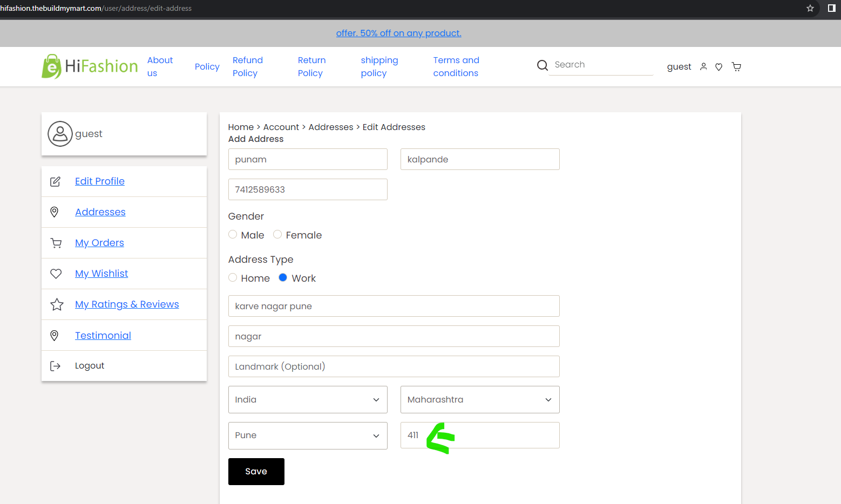Click the cart icon beside My Orders
841x504 pixels.
click(x=56, y=243)
